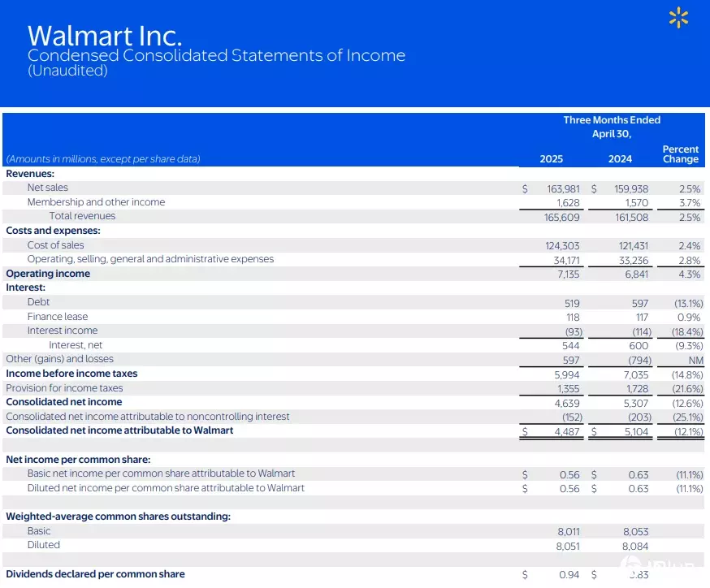710x588 pixels.
Task: Click the 121,431 cost of sales value
Action: (x=634, y=246)
